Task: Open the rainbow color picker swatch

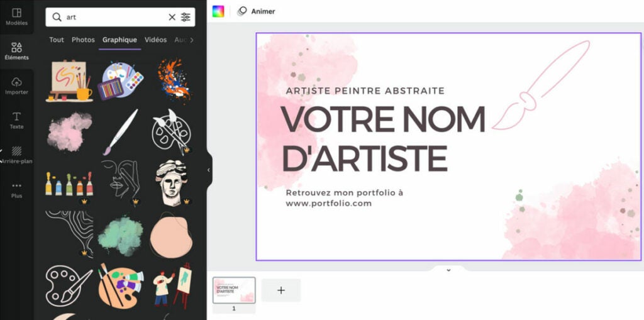Action: click(x=218, y=11)
